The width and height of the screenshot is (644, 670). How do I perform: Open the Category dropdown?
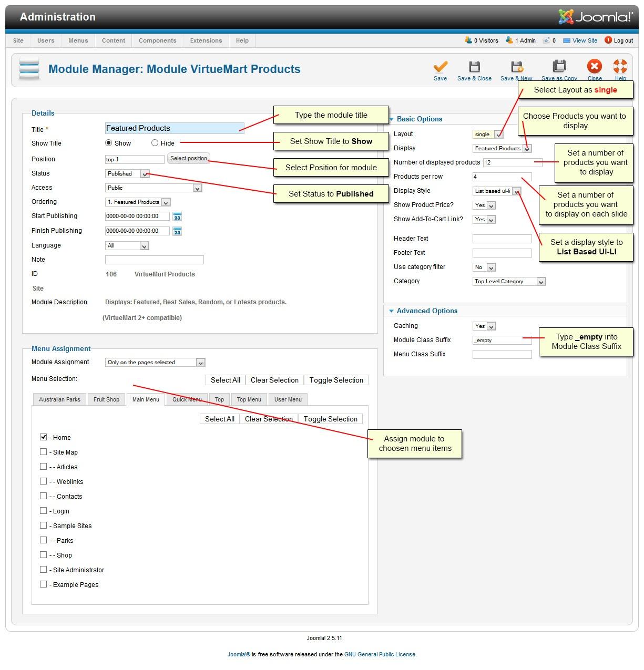click(509, 281)
